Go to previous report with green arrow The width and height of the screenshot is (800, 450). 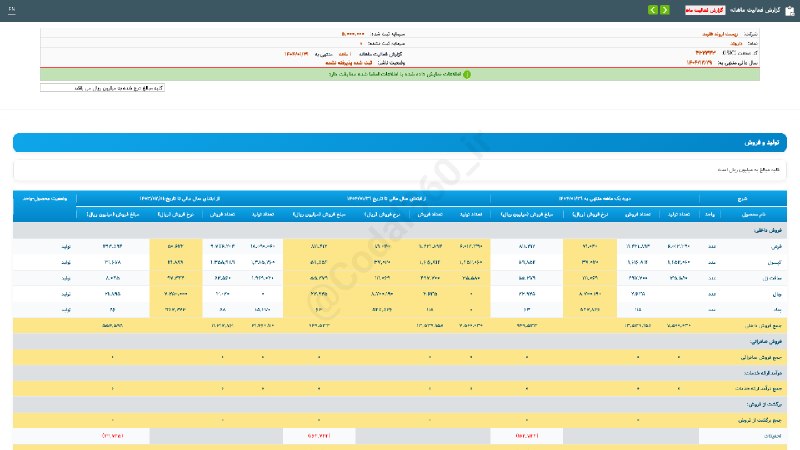pyautogui.click(x=664, y=10)
